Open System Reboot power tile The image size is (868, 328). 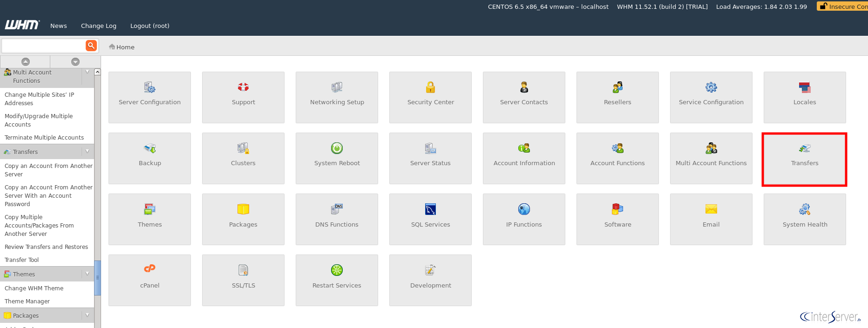[337, 158]
